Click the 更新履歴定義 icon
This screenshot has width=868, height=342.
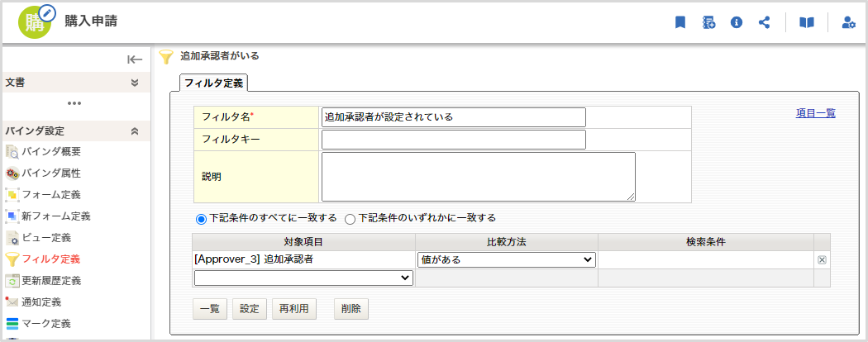(x=12, y=281)
